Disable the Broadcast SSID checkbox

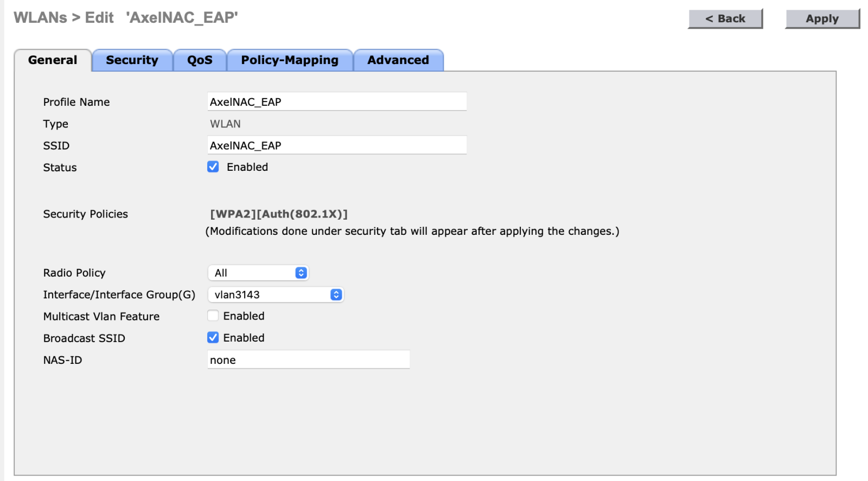213,338
